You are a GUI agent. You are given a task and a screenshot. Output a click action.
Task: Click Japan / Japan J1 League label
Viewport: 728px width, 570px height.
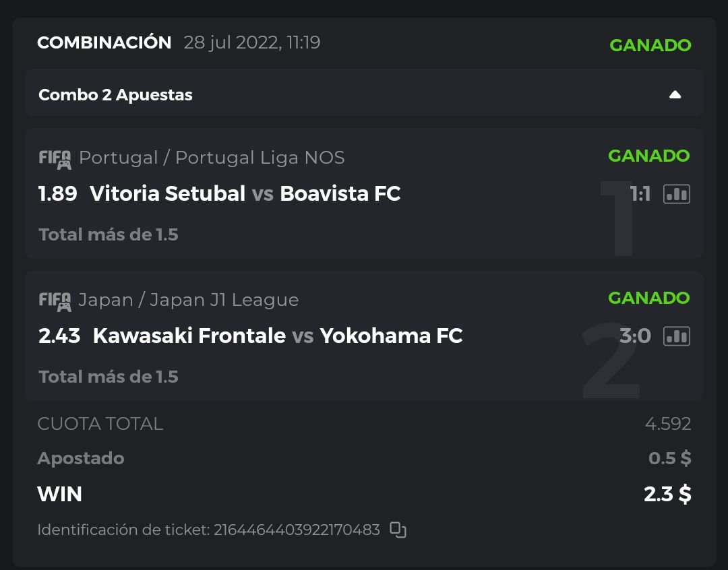189,300
